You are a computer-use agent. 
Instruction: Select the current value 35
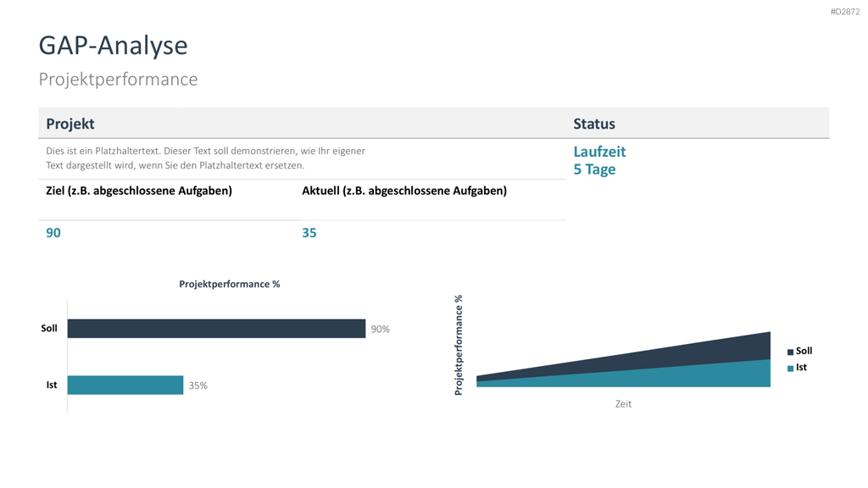[309, 233]
